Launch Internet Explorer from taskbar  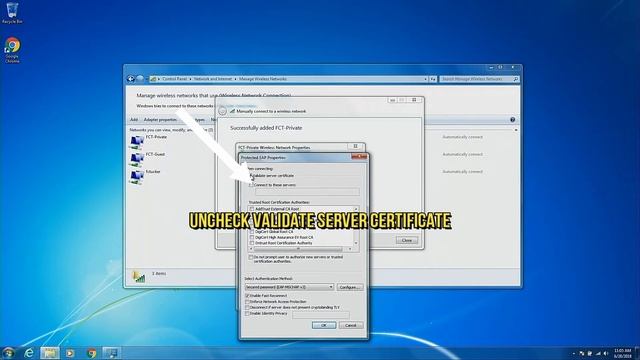(x=29, y=353)
